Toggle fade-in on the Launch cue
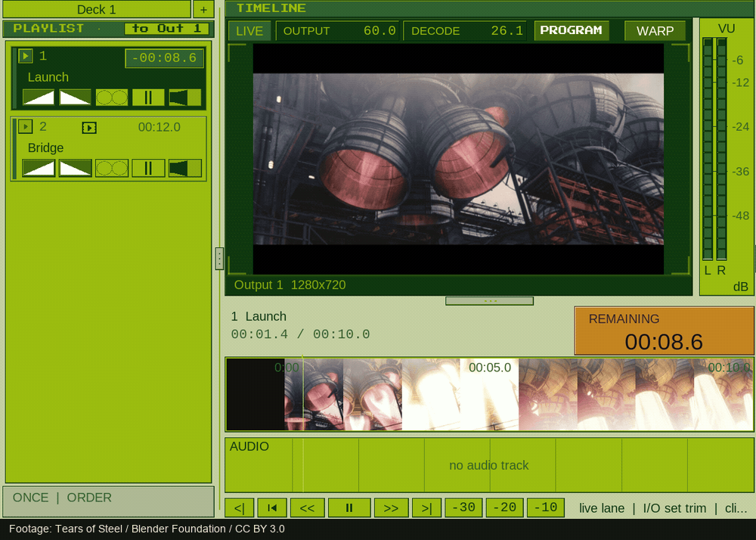The width and height of the screenshot is (756, 540). (x=39, y=98)
